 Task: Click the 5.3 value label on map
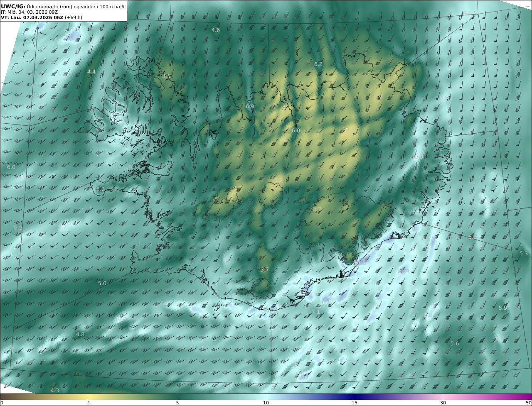[524, 253]
